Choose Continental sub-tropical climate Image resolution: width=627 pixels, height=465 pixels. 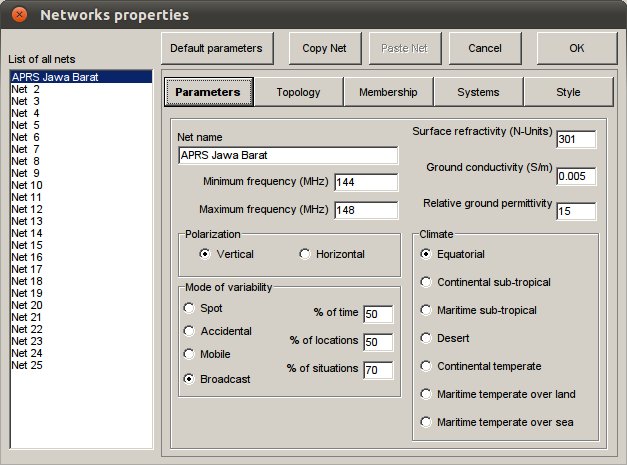pos(426,282)
